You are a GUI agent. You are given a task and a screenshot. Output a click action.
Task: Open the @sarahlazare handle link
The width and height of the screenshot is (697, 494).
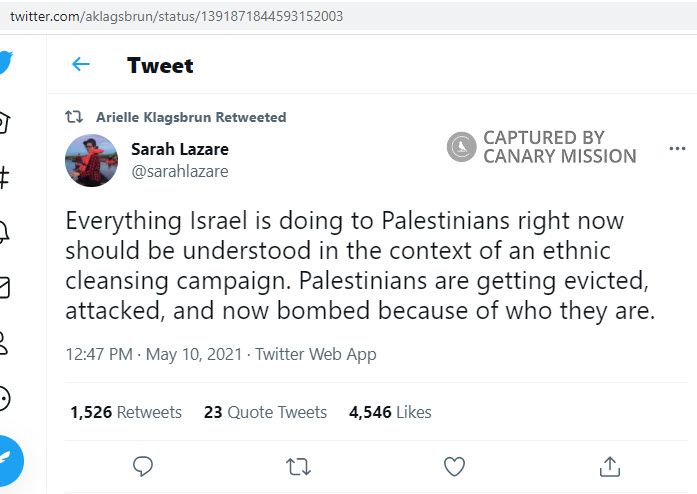[x=179, y=171]
